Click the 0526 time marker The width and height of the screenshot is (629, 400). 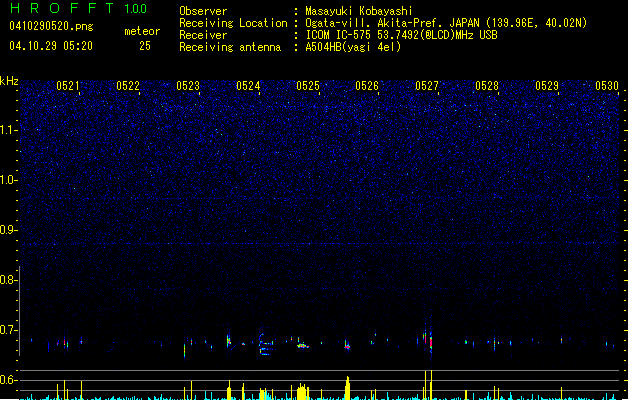click(367, 86)
